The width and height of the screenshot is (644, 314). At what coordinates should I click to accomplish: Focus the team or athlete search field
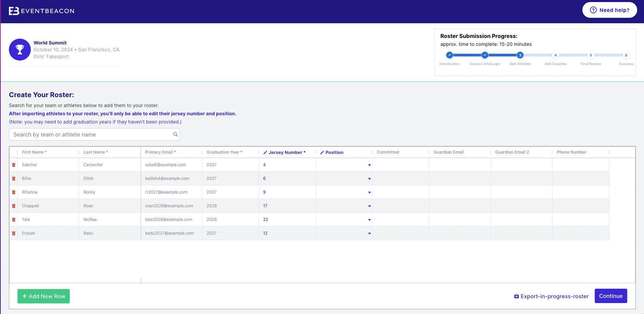click(x=94, y=134)
